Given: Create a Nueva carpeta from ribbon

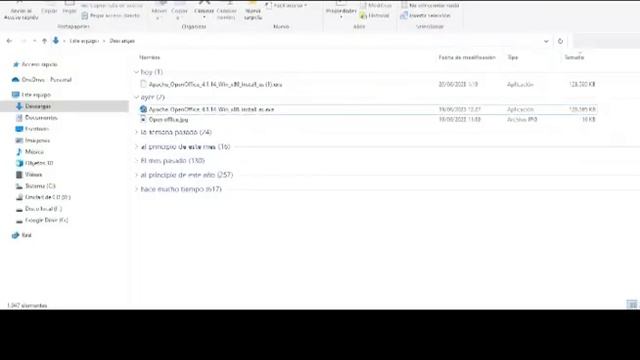Looking at the screenshot, I should tap(253, 11).
